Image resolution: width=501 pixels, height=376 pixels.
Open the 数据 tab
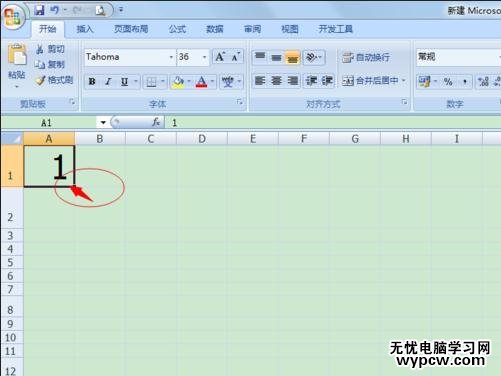(215, 29)
